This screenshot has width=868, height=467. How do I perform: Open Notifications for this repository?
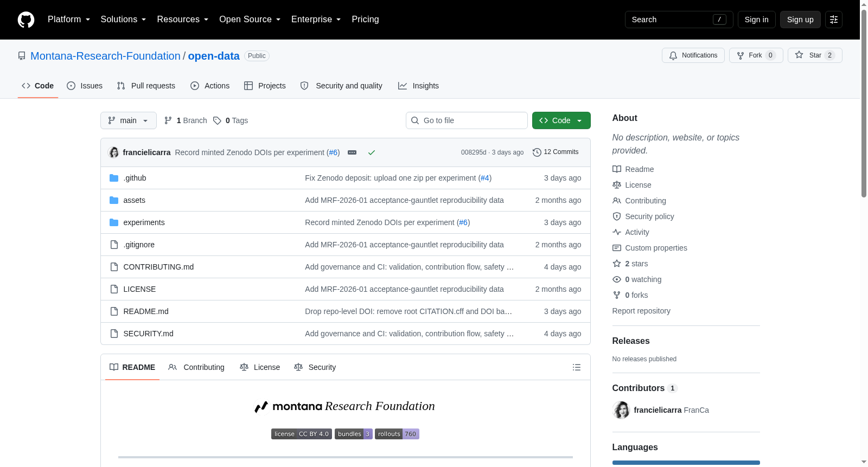(693, 55)
